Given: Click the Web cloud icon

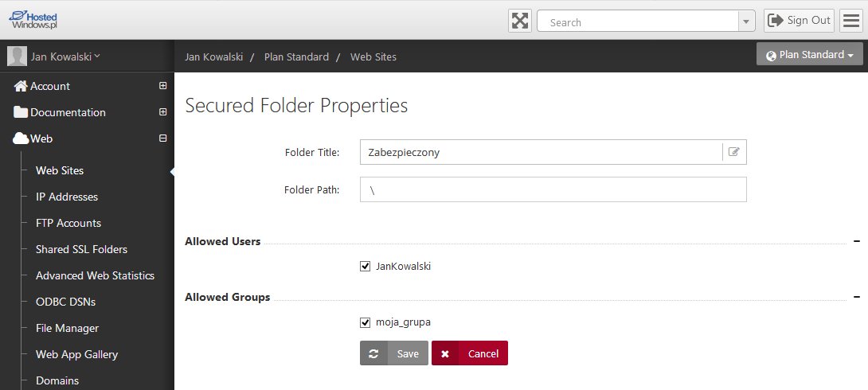Looking at the screenshot, I should (x=21, y=138).
